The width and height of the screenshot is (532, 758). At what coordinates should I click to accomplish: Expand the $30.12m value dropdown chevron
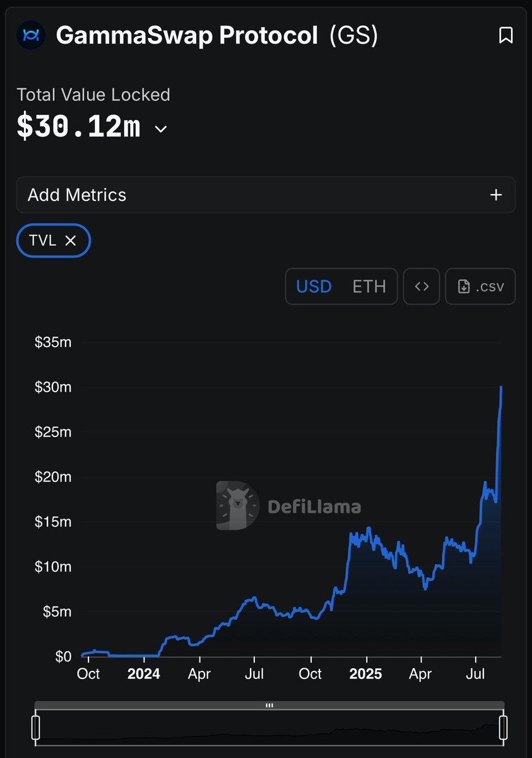tap(161, 129)
